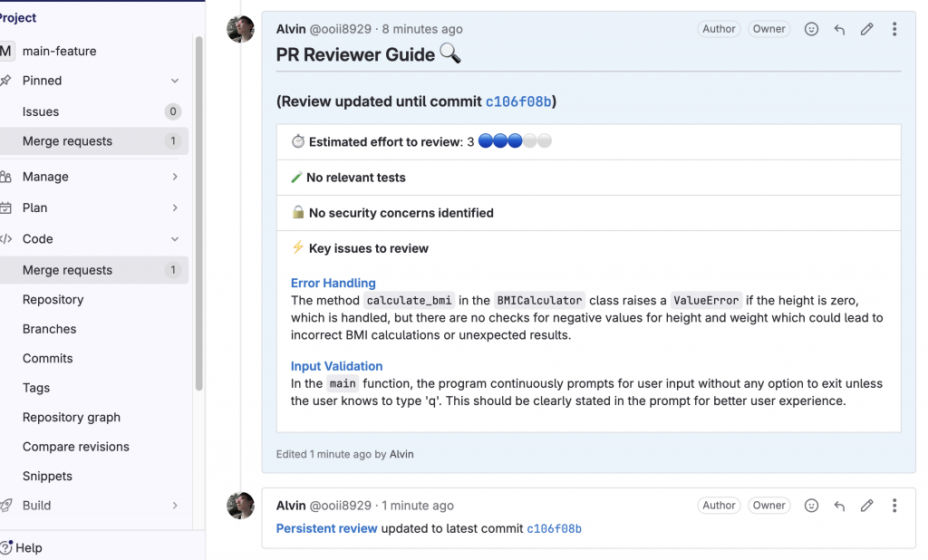Open Repository graph in sidebar
This screenshot has width=928, height=560.
point(94,418)
